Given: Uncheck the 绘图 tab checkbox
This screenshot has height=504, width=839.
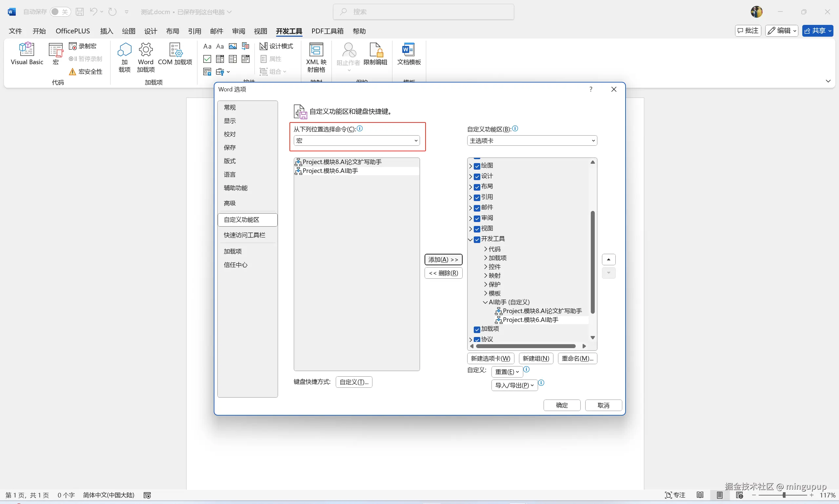Looking at the screenshot, I should [477, 166].
